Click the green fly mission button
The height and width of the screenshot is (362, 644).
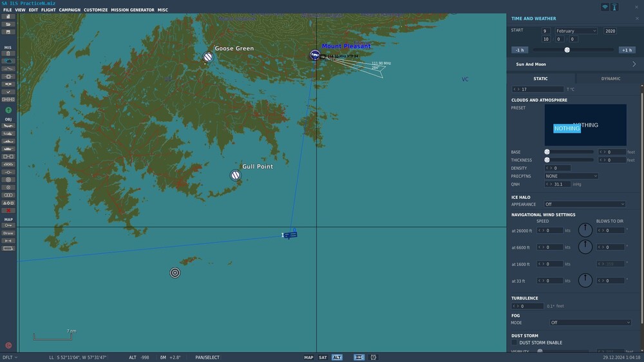[x=8, y=110]
